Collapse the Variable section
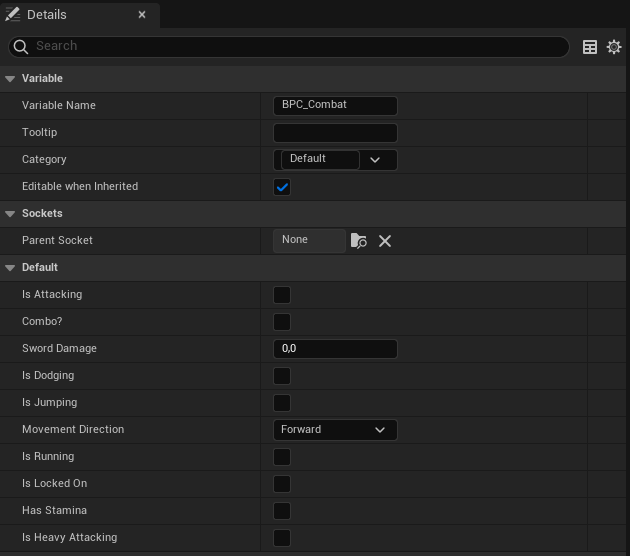Viewport: 630px width, 556px height. (x=10, y=79)
